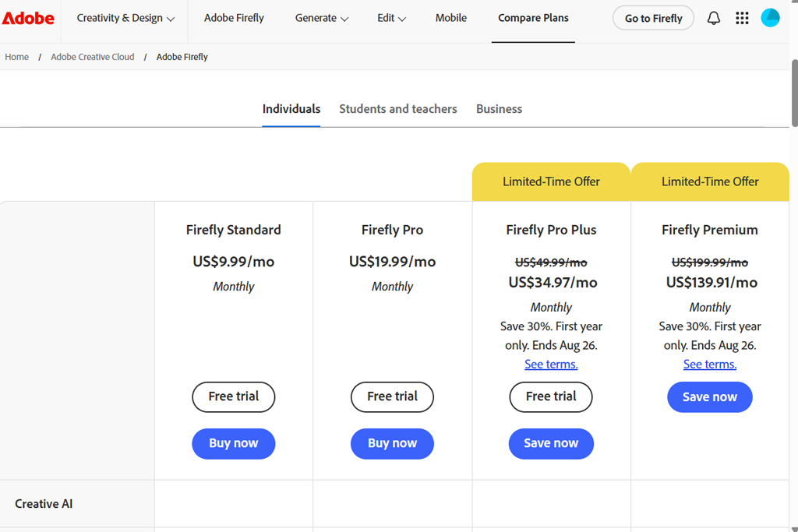Click Limited-Time Offer banner above Pro Plus
The width and height of the screenshot is (798, 532).
(551, 181)
